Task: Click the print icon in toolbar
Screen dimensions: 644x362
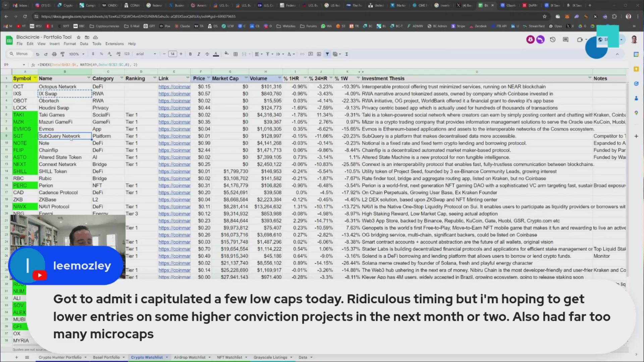Action: (54, 54)
